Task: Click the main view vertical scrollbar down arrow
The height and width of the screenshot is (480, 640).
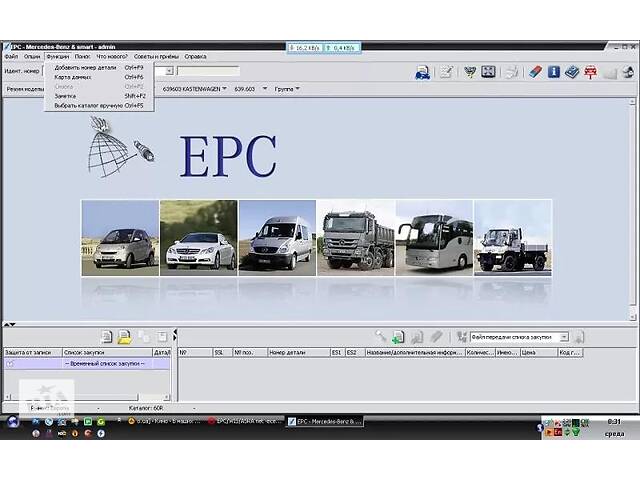Action: [633, 316]
